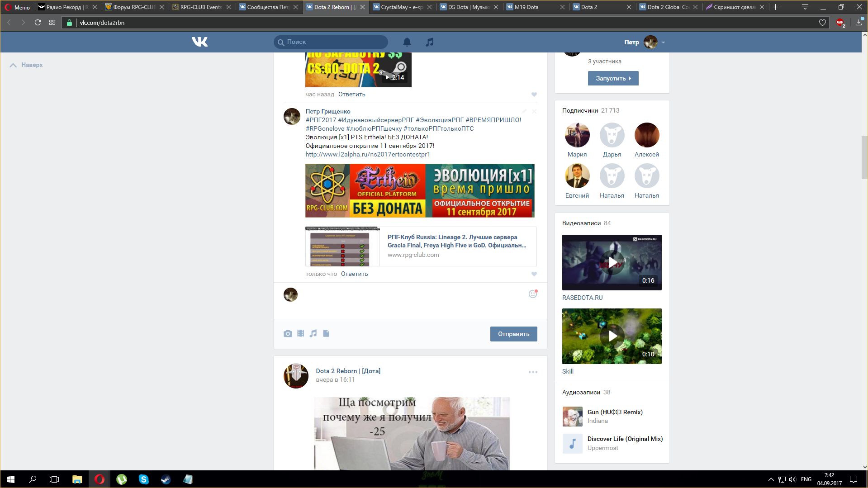Go back to top with Наверх
The image size is (868, 488).
point(26,65)
